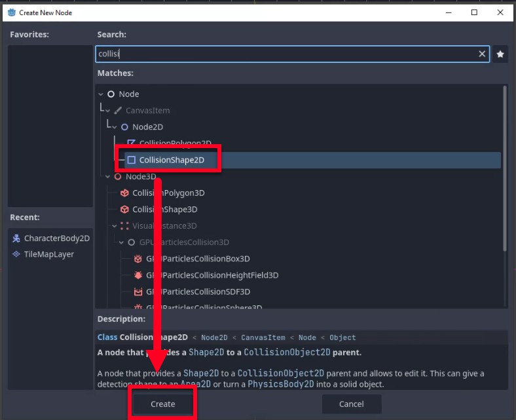
Task: Click the Godot logo in title bar
Action: click(12, 12)
